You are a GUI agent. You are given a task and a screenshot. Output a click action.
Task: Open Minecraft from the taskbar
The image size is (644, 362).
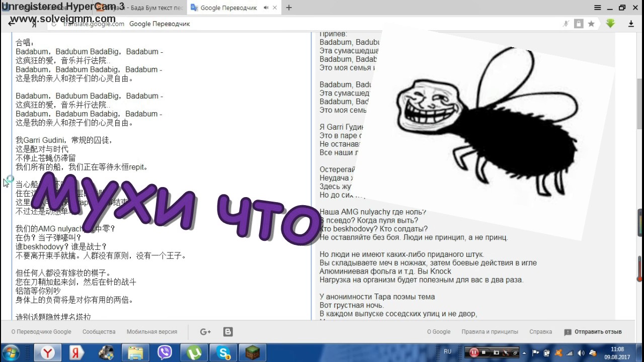(252, 352)
